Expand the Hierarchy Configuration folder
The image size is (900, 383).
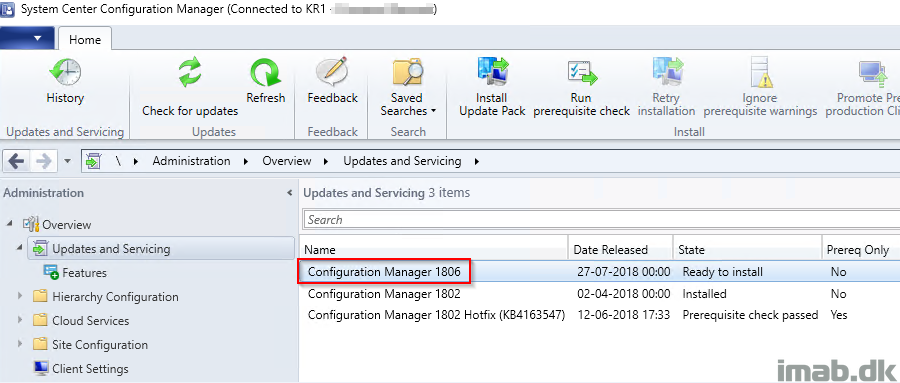tap(21, 296)
